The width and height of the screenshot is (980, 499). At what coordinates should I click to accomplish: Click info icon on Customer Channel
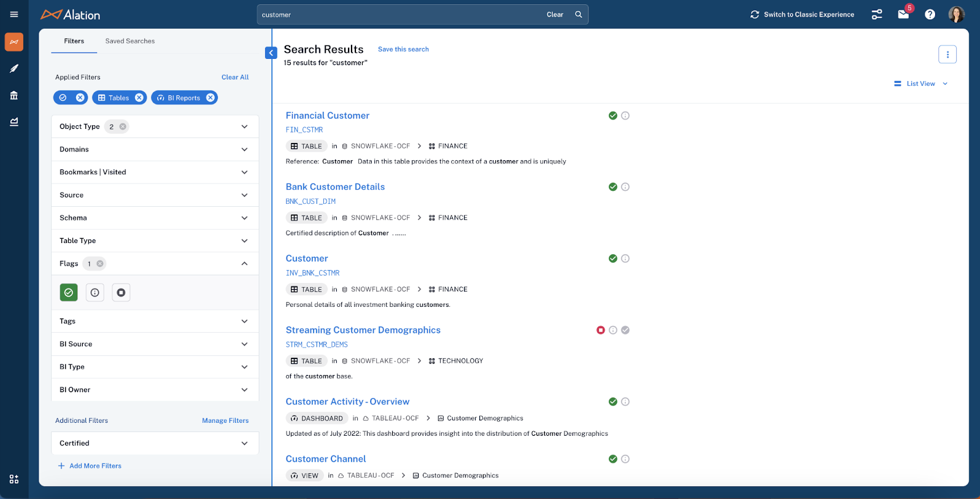(x=625, y=459)
